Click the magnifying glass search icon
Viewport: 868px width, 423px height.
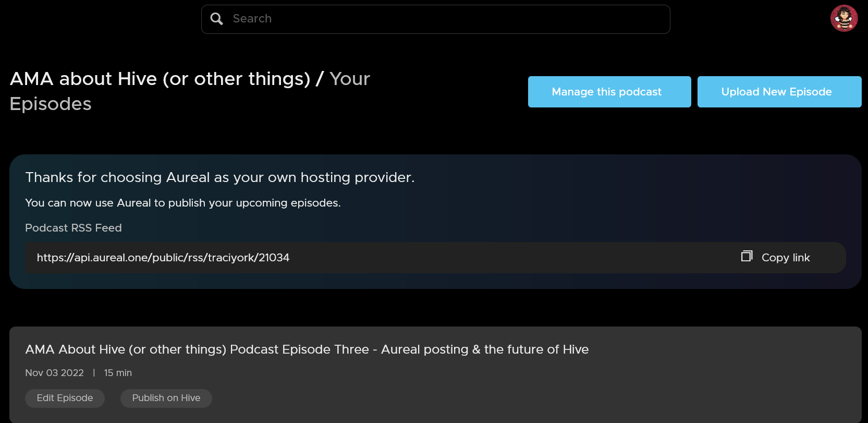click(x=216, y=19)
